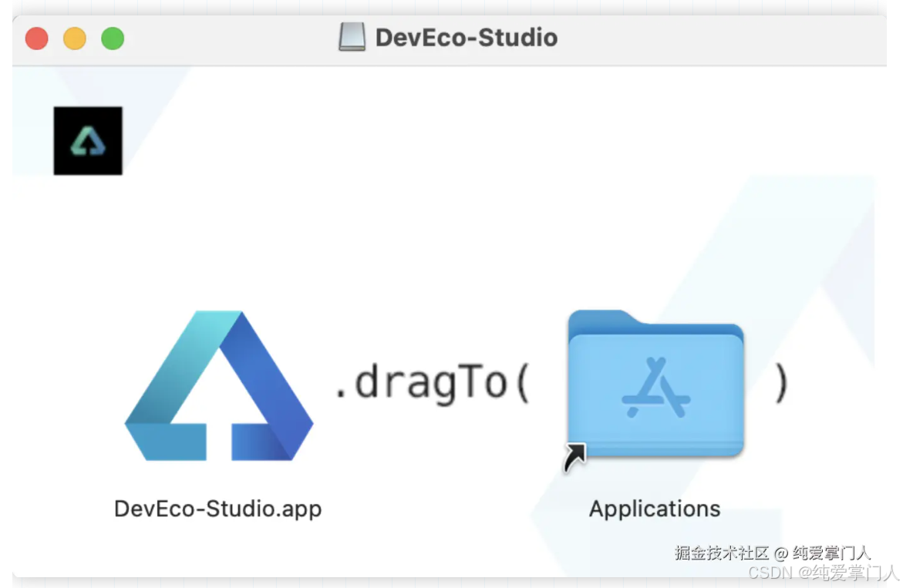Close the DevEco-Studio window with red button
The height and width of the screenshot is (588, 903).
pos(37,39)
